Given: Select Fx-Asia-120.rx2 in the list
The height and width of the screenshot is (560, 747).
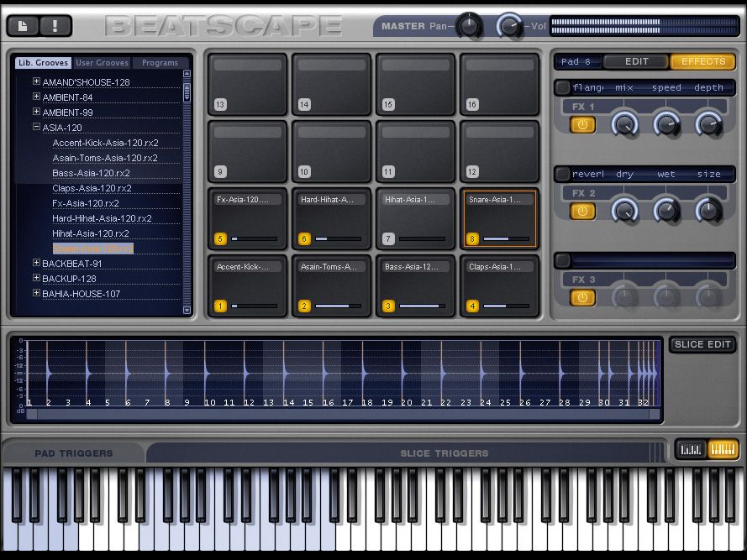Looking at the screenshot, I should tap(86, 203).
